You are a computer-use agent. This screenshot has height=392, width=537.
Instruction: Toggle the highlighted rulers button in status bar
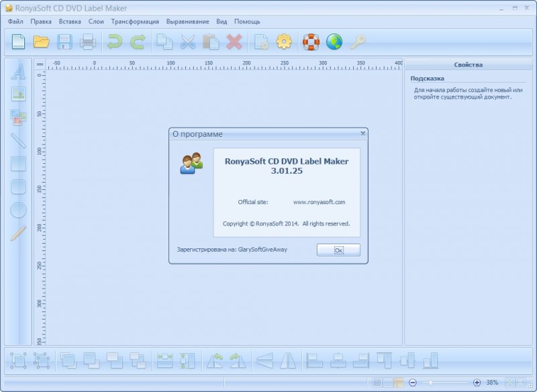(x=398, y=383)
